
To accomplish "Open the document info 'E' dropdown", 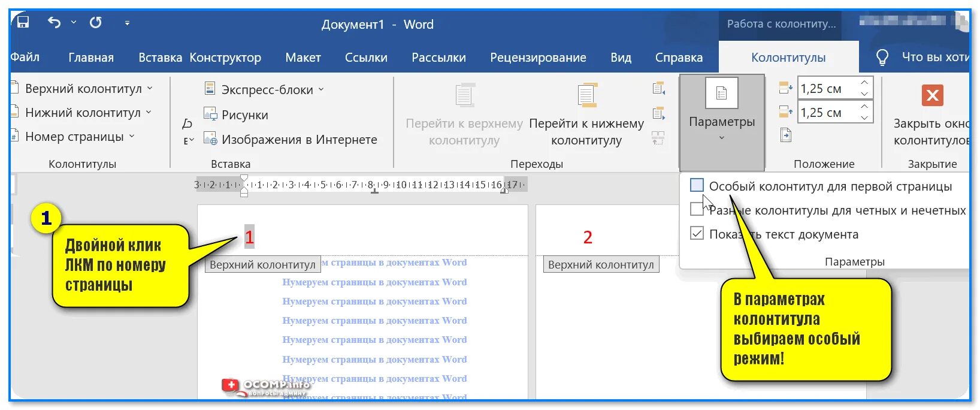I will pos(189,141).
